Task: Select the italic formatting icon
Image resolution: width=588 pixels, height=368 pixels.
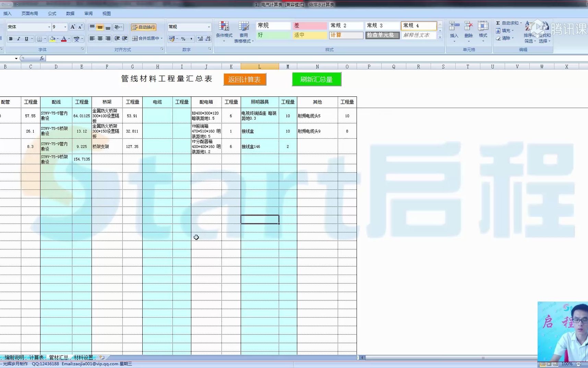Action: click(x=19, y=39)
